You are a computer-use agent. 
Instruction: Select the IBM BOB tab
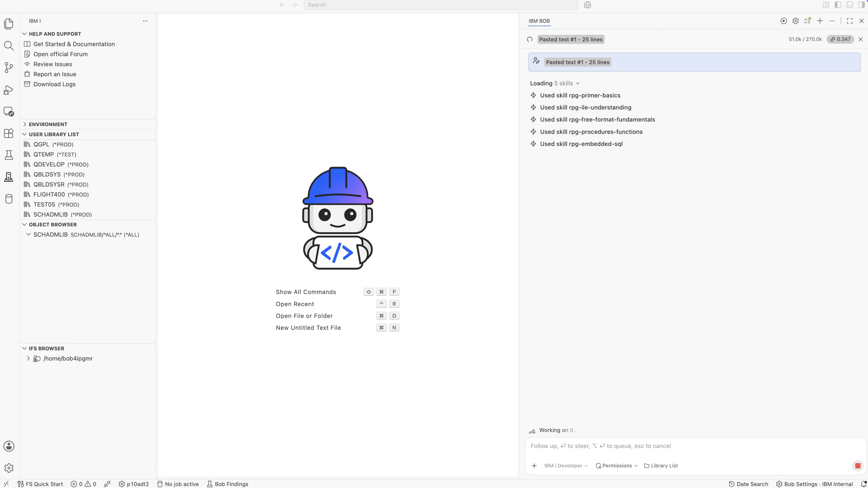[539, 21]
